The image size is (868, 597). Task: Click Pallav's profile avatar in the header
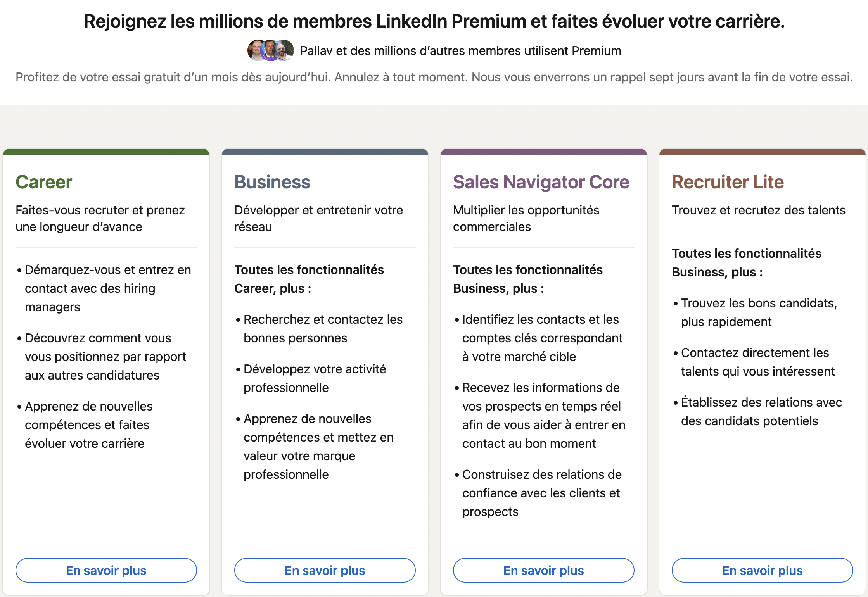[x=257, y=50]
